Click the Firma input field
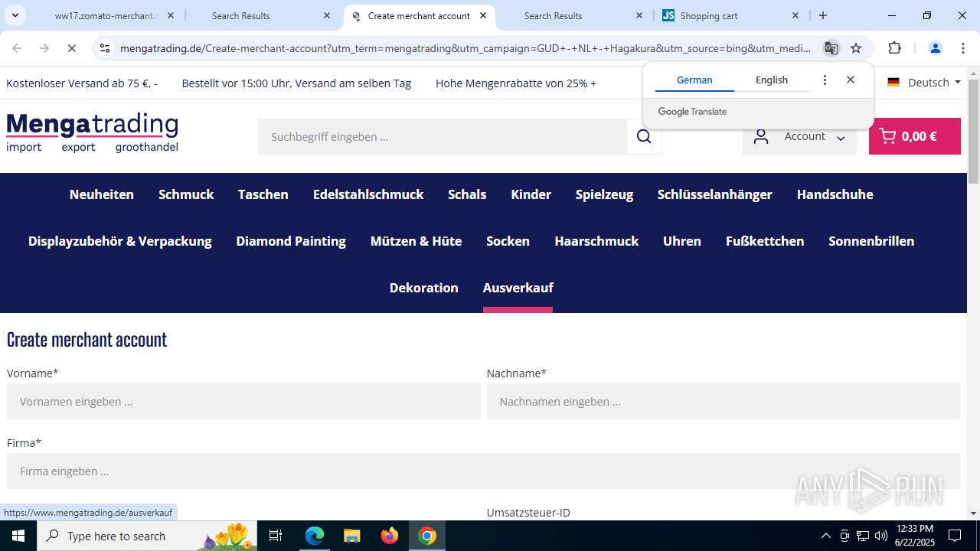 click(483, 471)
